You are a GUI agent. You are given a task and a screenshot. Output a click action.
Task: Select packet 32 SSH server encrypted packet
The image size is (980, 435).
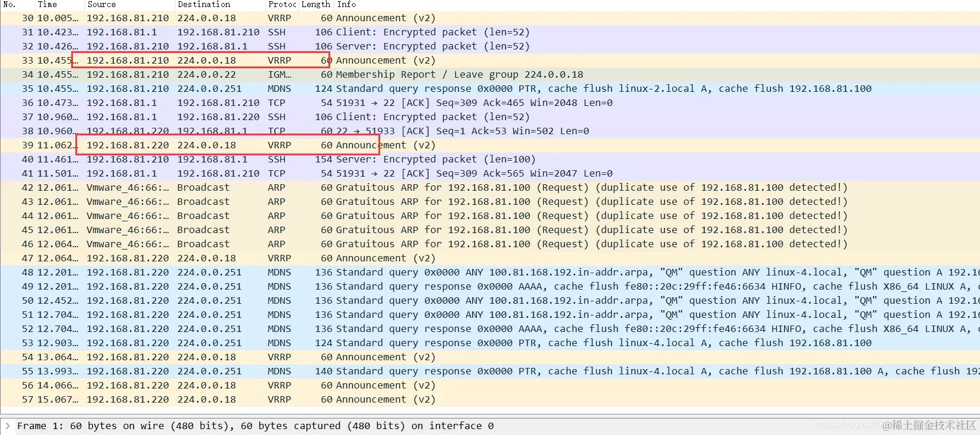point(490,47)
